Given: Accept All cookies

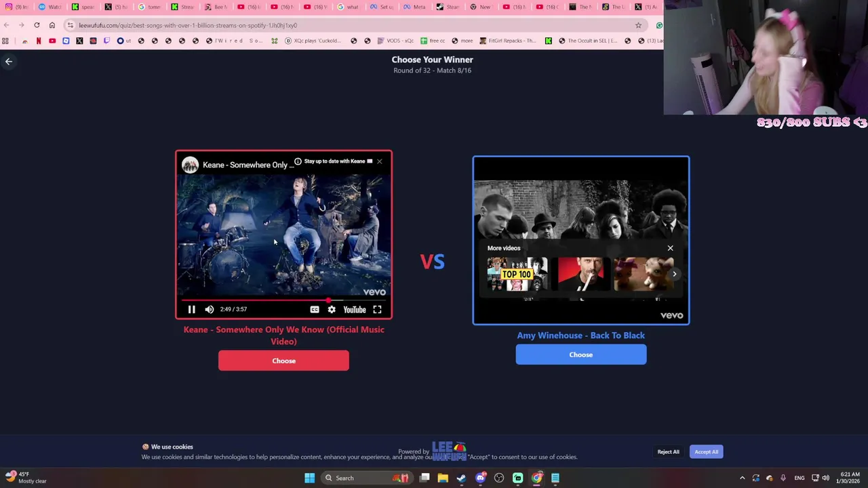Looking at the screenshot, I should 706,452.
